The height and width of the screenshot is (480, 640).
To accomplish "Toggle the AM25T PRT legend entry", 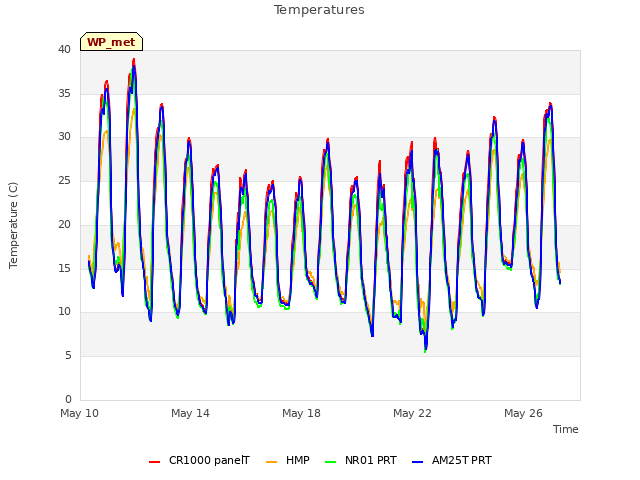I will coord(452,461).
